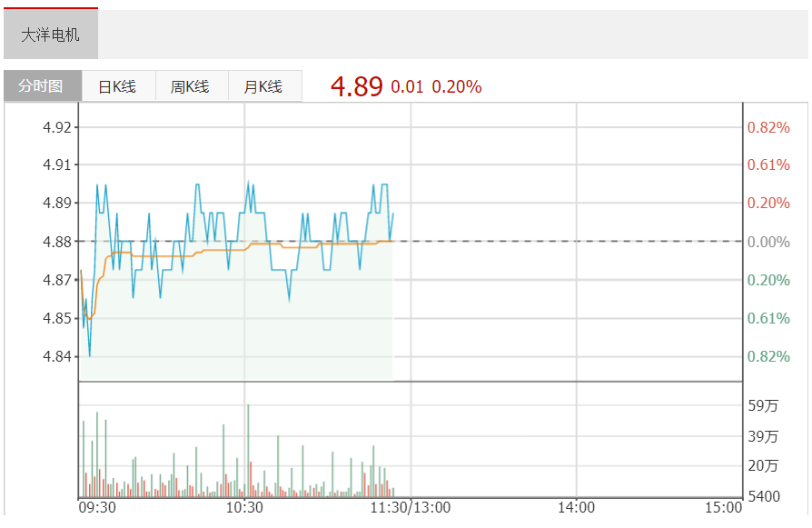Click the 4.91 price axis label
The height and width of the screenshot is (528, 812).
57,164
